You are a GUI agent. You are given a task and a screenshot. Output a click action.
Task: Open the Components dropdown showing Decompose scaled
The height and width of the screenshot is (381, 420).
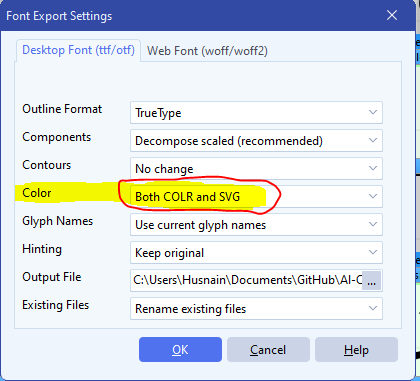click(256, 141)
